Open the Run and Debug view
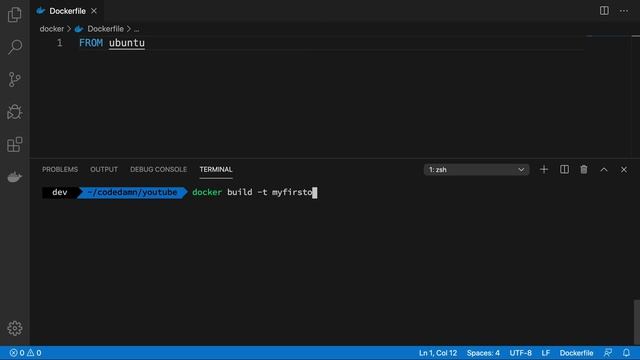Image resolution: width=640 pixels, height=360 pixels. click(x=15, y=112)
